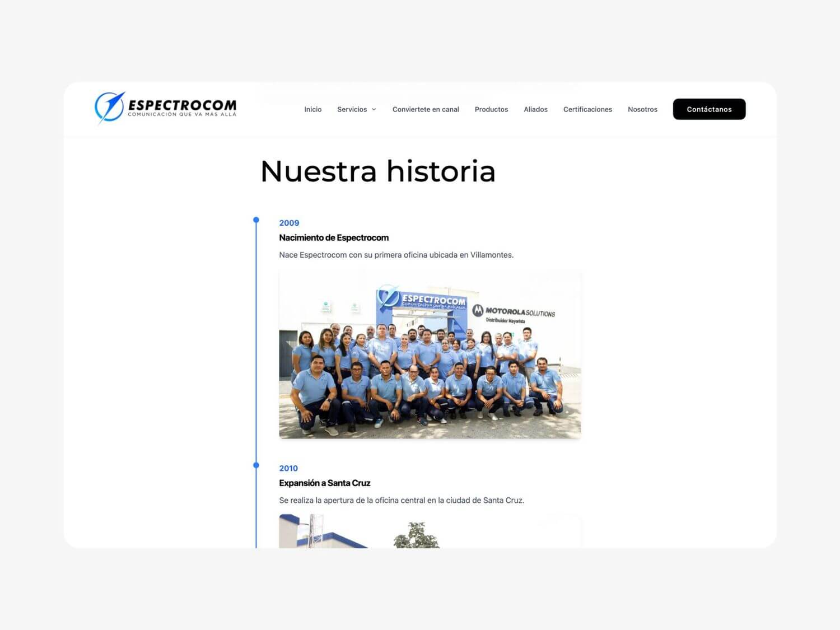840x630 pixels.
Task: Open the Conviertete en canal page
Action: [x=426, y=109]
